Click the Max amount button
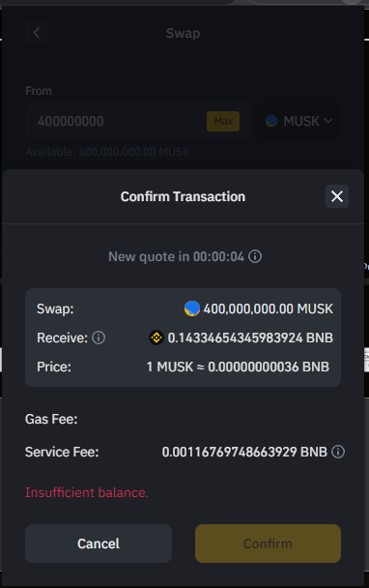Image resolution: width=369 pixels, height=588 pixels. (223, 121)
